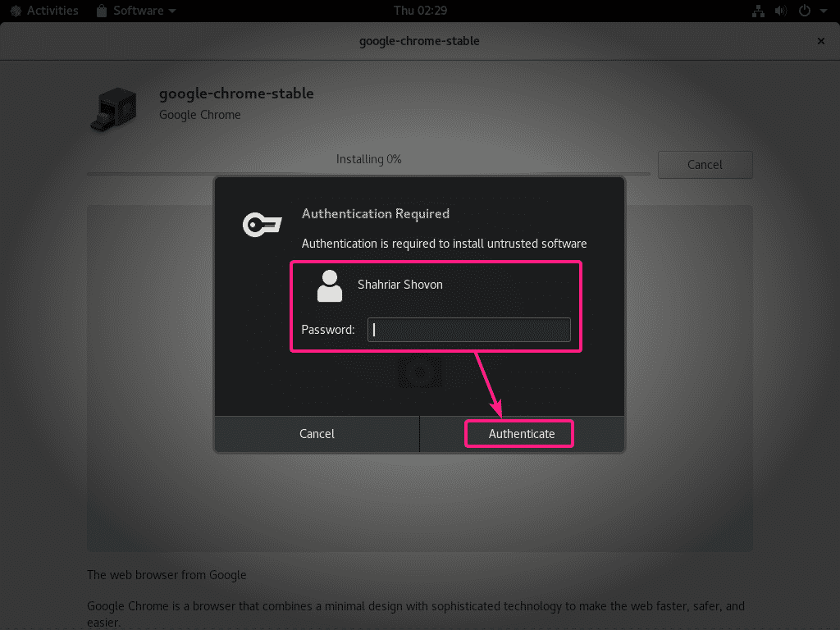Click the Activities GNOME foot icon
This screenshot has width=840, height=630.
click(16, 11)
